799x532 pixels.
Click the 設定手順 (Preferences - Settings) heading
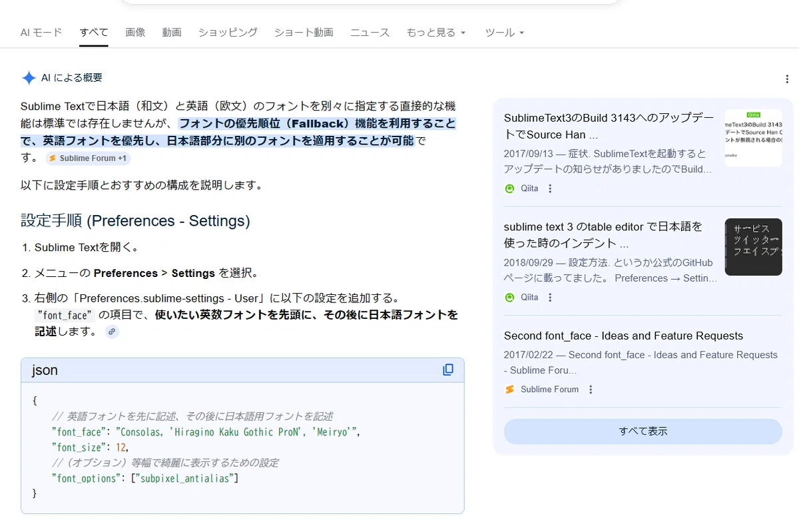click(135, 220)
